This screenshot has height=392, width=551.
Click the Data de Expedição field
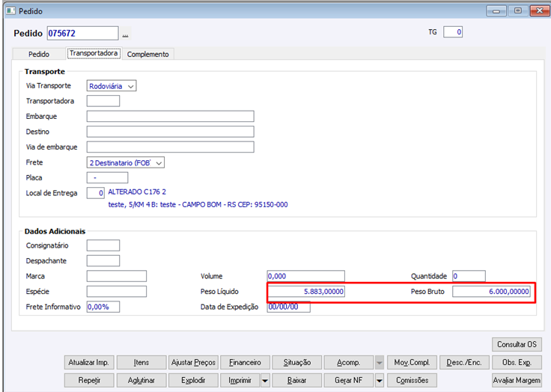pyautogui.click(x=288, y=307)
